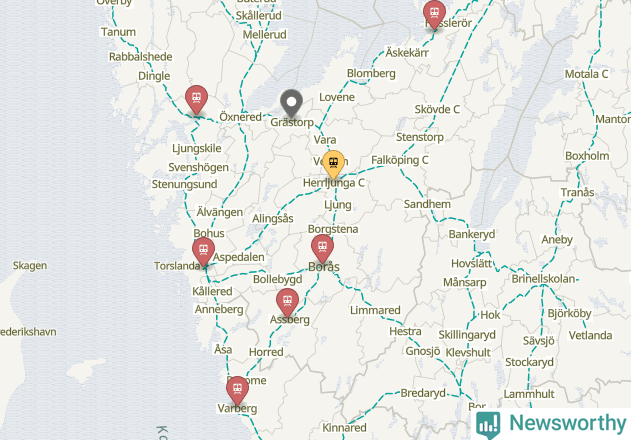The height and width of the screenshot is (440, 631).
Task: Click the Stenungsund town label
Action: point(184,184)
